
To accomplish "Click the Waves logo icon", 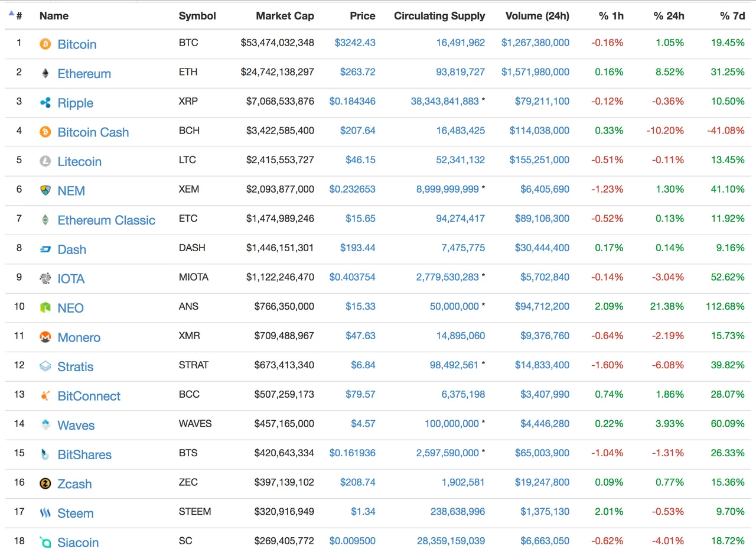I will point(45,425).
